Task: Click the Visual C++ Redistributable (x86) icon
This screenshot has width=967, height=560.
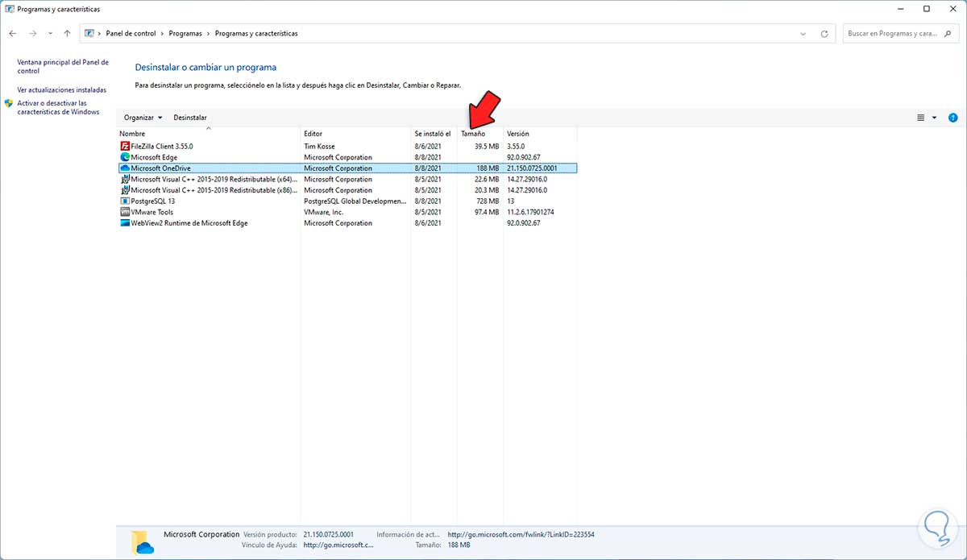Action: pyautogui.click(x=125, y=190)
